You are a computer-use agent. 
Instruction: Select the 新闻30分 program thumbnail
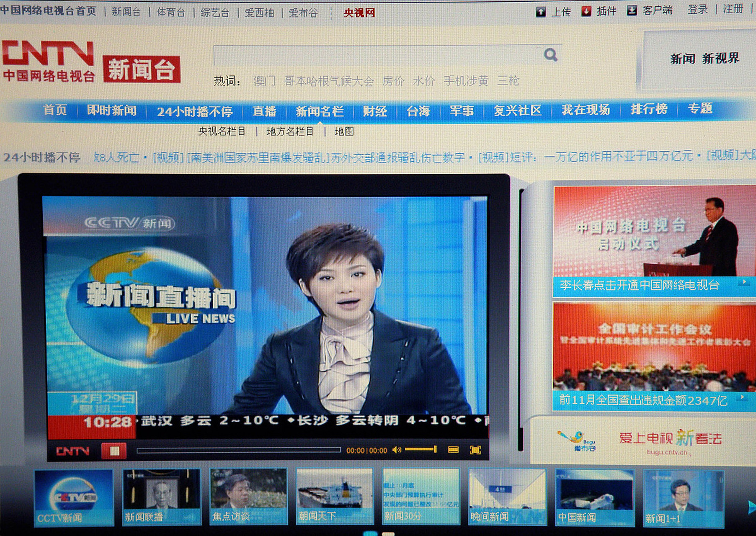pyautogui.click(x=421, y=496)
